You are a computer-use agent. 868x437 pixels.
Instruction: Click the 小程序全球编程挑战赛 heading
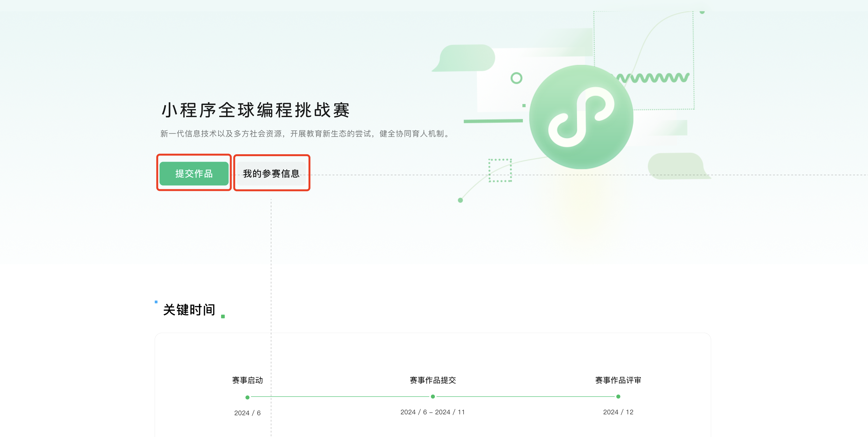click(256, 110)
